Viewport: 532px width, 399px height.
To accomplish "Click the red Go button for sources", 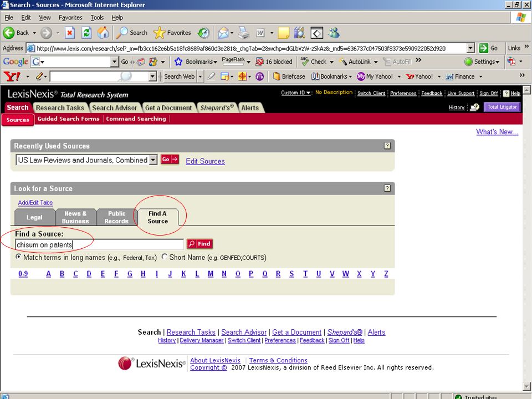I will click(170, 160).
